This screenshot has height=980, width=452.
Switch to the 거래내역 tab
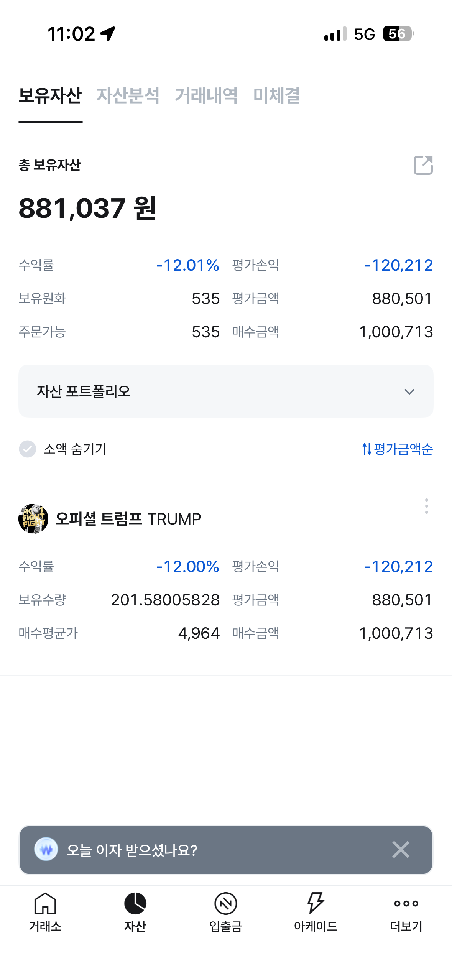[206, 95]
